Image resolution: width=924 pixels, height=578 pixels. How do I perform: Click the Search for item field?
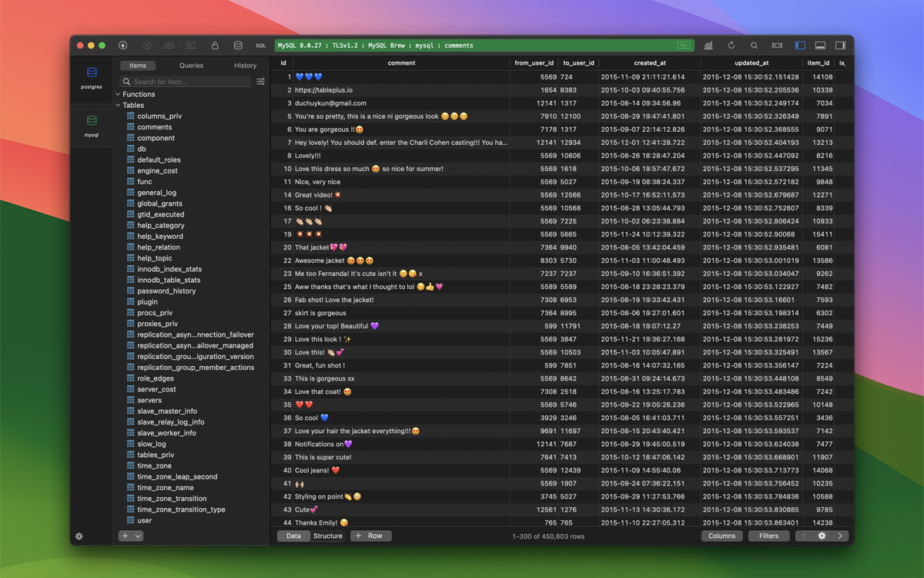189,82
